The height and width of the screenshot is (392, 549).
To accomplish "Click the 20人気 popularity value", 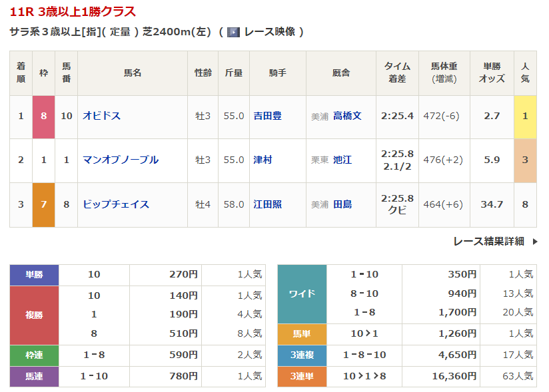I will click(518, 312).
